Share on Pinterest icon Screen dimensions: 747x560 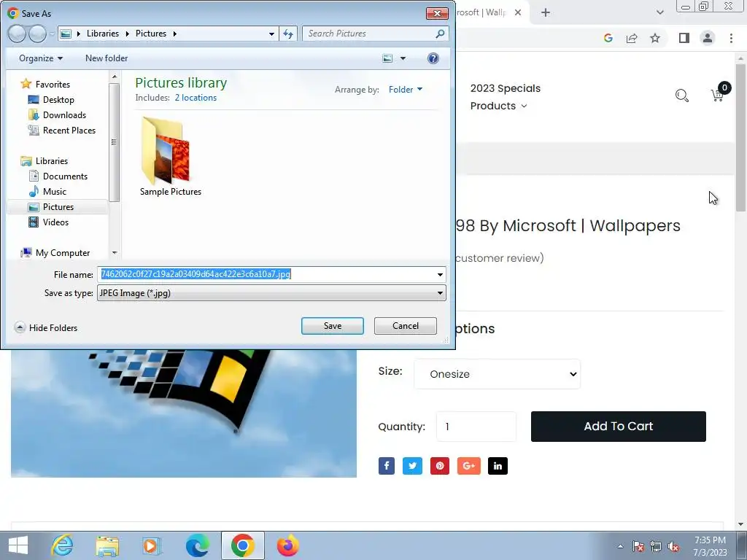440,466
